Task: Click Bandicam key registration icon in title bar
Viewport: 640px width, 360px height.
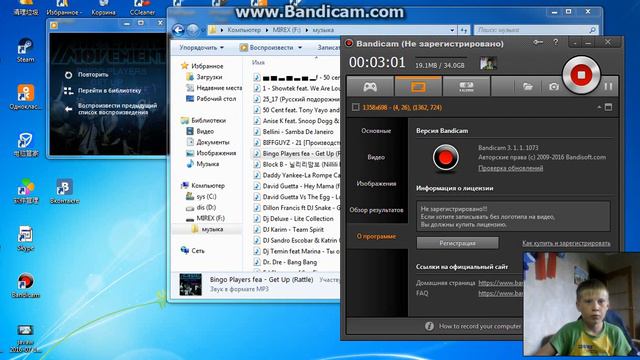Action: [538, 42]
